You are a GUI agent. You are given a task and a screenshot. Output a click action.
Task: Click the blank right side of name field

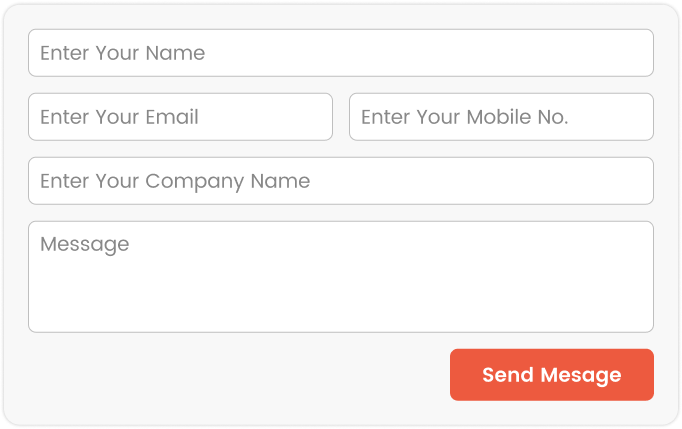pyautogui.click(x=520, y=53)
